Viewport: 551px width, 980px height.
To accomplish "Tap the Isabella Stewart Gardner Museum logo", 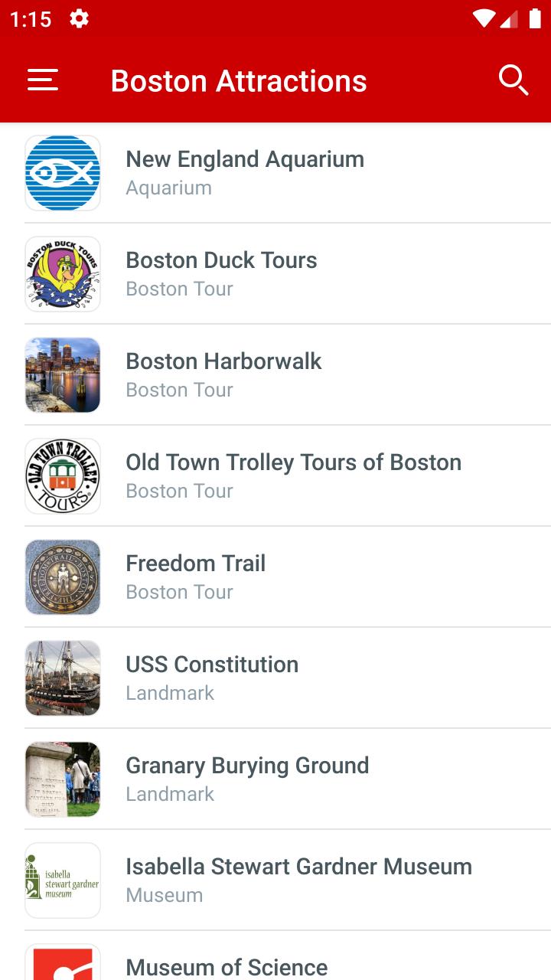I will (x=63, y=880).
